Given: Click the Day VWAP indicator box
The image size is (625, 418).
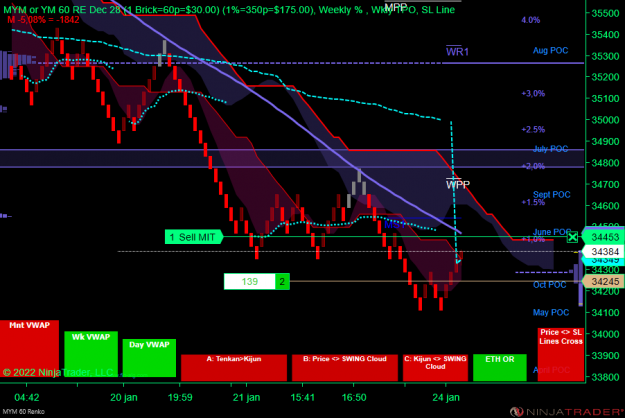Looking at the screenshot, I should point(149,358).
